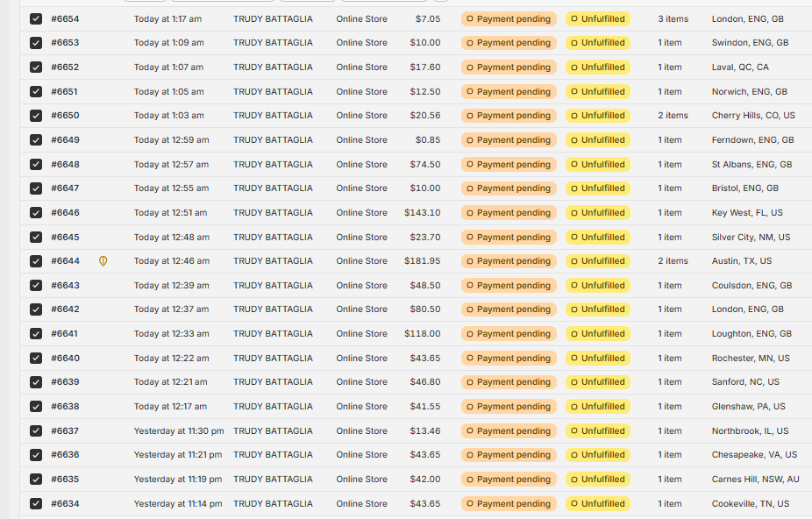812x519 pixels.
Task: Toggle checkbox next to order #6650
Action: [x=36, y=116]
